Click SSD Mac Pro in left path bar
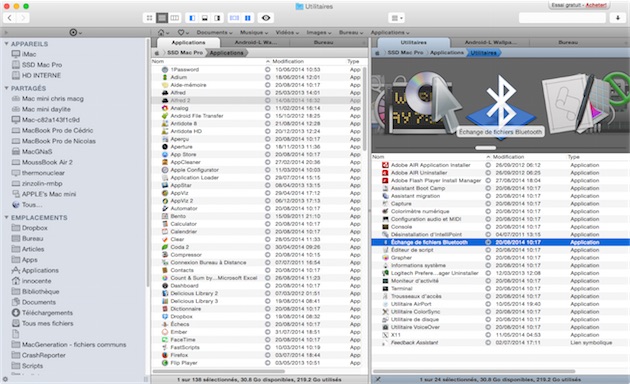This screenshot has width=630, height=384. click(x=184, y=53)
